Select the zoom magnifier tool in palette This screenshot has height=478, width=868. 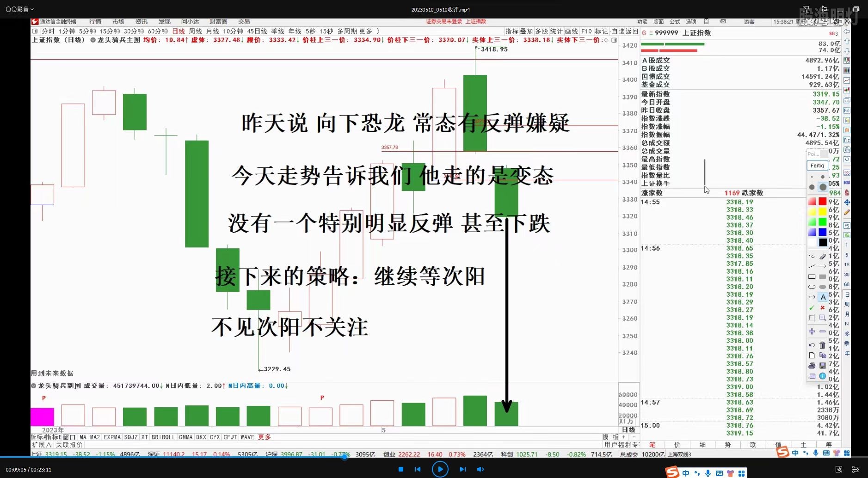coord(823,318)
